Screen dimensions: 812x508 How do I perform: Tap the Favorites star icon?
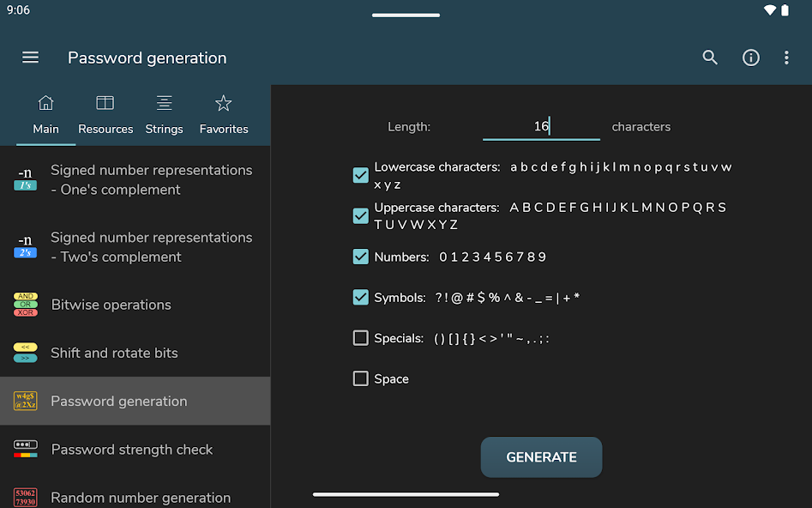[x=223, y=103]
